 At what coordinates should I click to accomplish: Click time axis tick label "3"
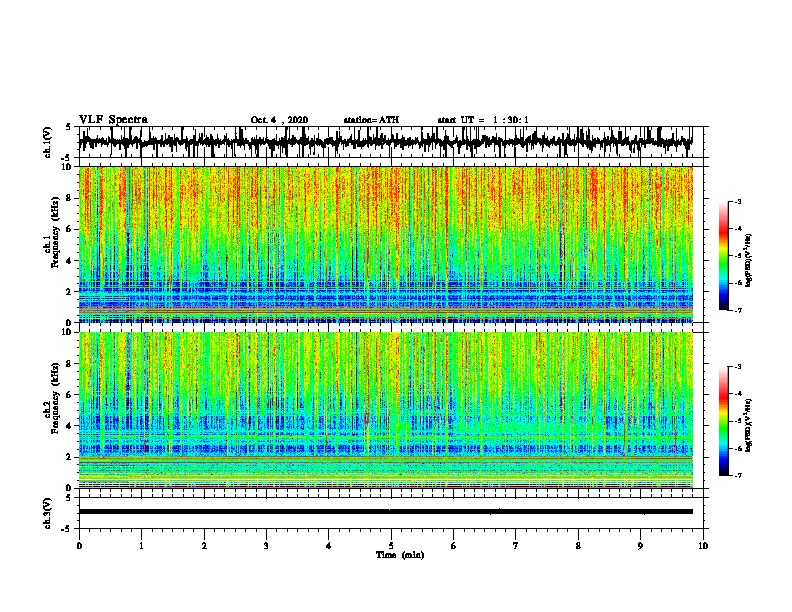pyautogui.click(x=266, y=546)
